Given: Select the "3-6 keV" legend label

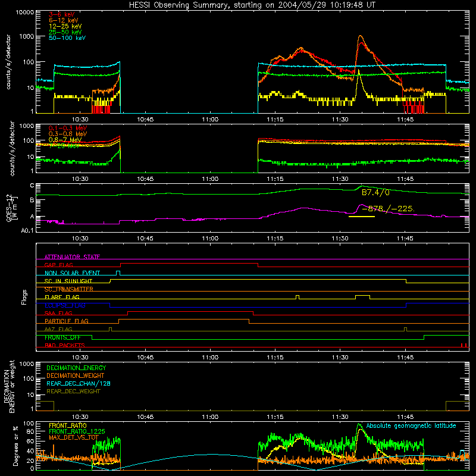Looking at the screenshot, I should coord(62,14).
